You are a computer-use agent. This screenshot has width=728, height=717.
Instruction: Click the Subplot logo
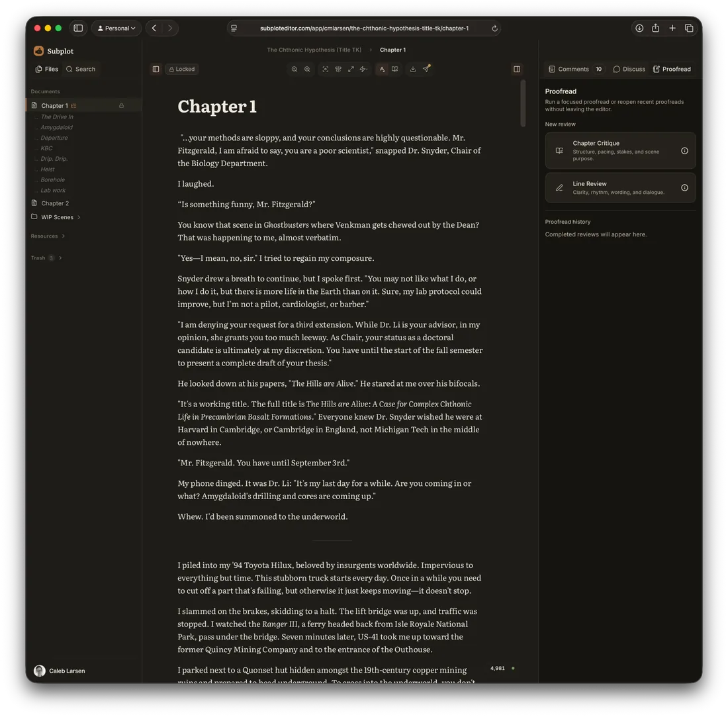(x=54, y=51)
